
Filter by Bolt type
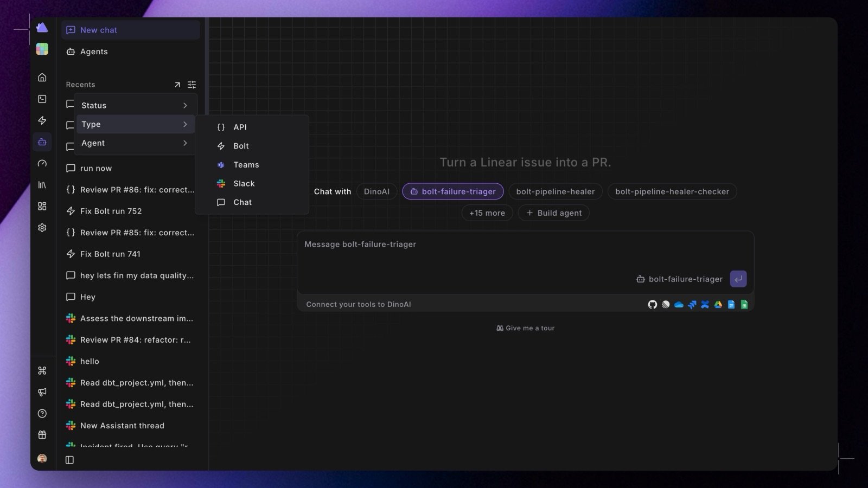(252, 146)
